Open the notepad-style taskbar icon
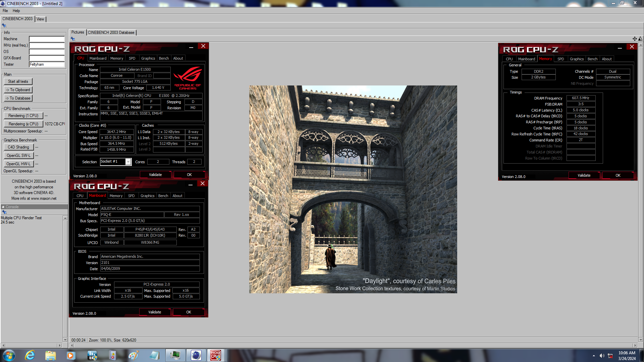This screenshot has height=362, width=644. [x=154, y=355]
